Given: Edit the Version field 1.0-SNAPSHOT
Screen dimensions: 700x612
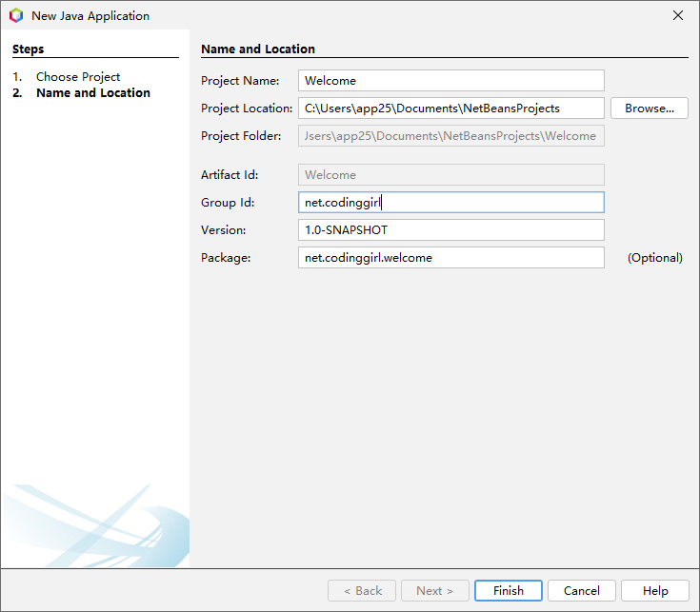Looking at the screenshot, I should point(450,230).
